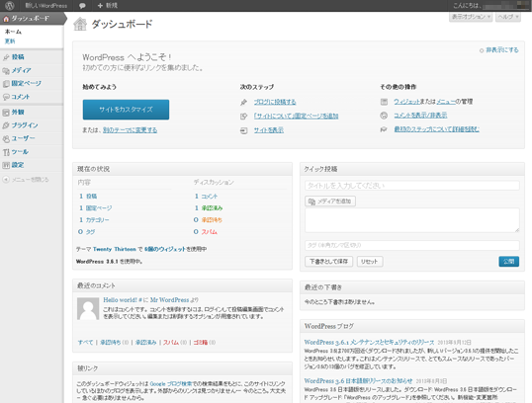Click Google ブログ検索 link
532x403 pixels.
coord(171,384)
